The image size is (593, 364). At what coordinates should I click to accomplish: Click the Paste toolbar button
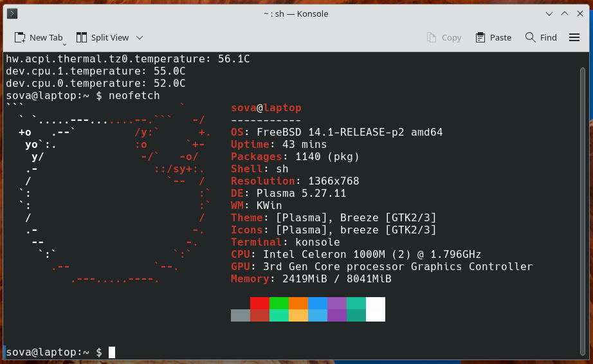pos(493,37)
